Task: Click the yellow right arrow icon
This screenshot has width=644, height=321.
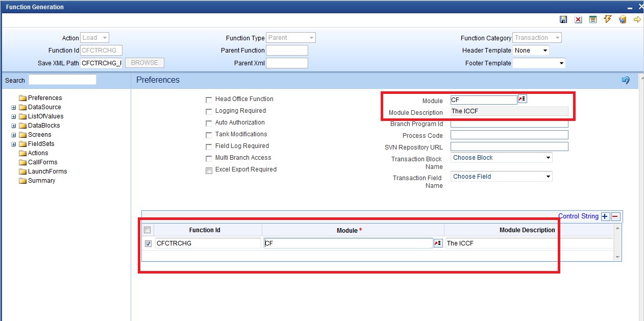Action: [637, 19]
